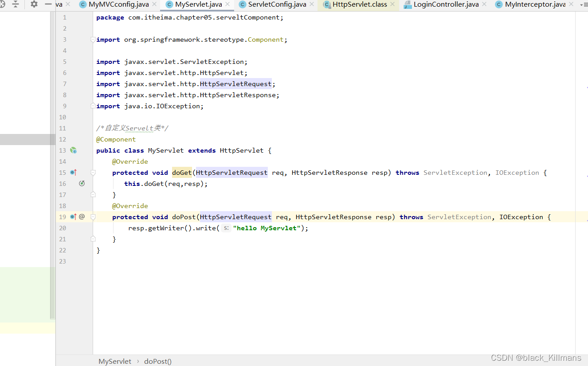The width and height of the screenshot is (588, 366).
Task: Switch to the MyMVCconfig.java tab
Action: coord(118,4)
